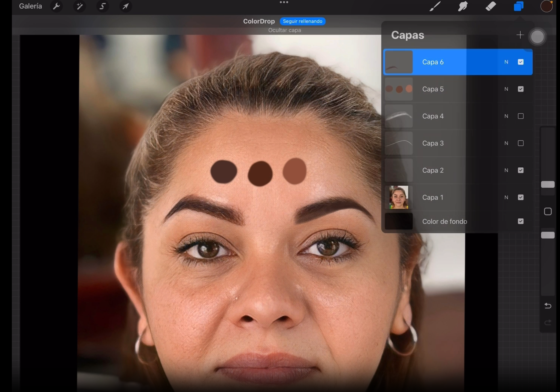Toggle Color de fondo visibility checkbox
The height and width of the screenshot is (392, 560).
521,221
